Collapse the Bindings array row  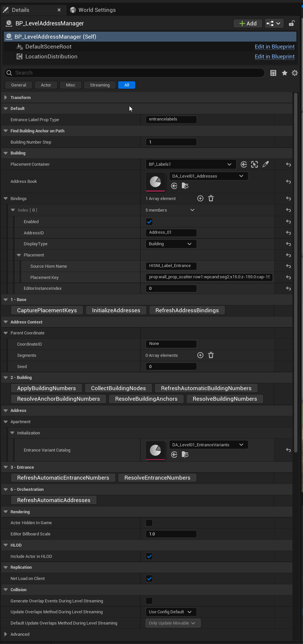pyautogui.click(x=6, y=199)
